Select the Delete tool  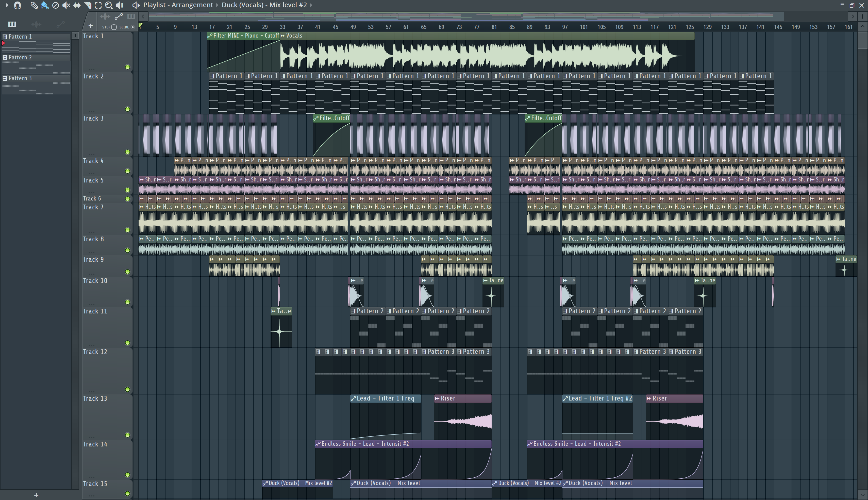tap(55, 5)
